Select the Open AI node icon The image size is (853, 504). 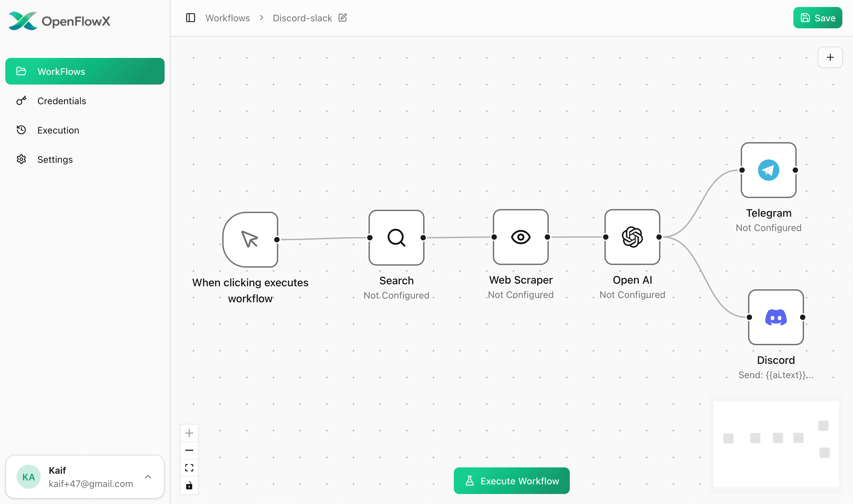[x=632, y=238]
